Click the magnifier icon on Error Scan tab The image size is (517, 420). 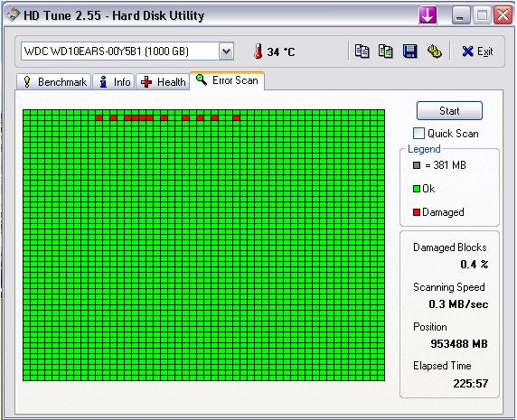click(x=202, y=80)
